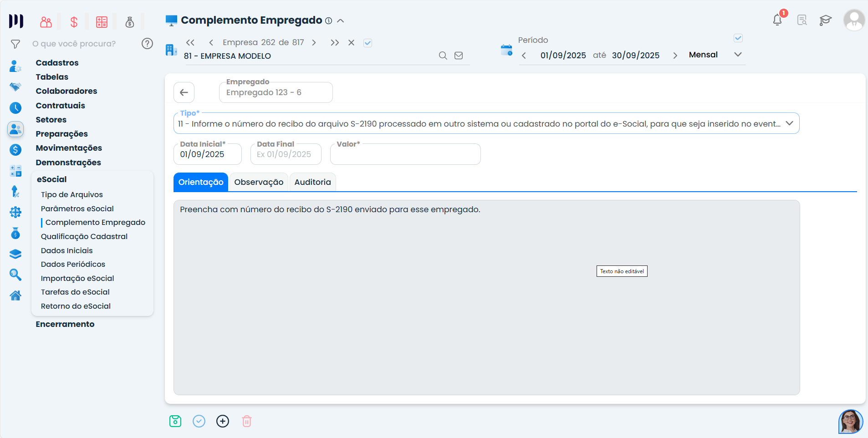Search companies with the magnifier icon
The height and width of the screenshot is (438, 868).
point(443,56)
